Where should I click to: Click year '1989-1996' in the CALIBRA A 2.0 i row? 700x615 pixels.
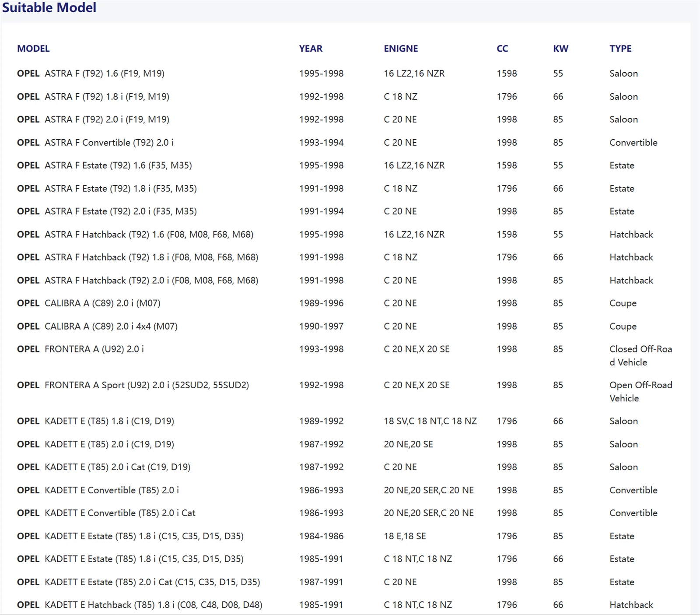click(x=321, y=303)
